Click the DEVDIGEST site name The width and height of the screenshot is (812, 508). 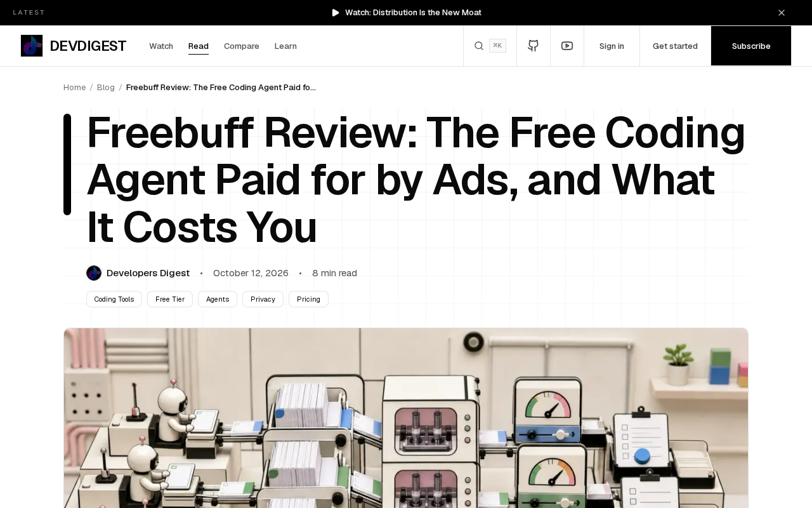(x=88, y=46)
